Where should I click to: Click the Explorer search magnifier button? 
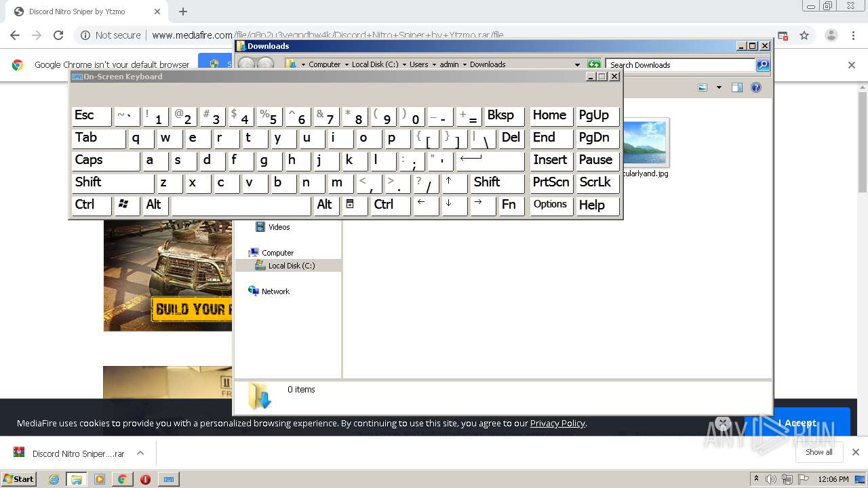coord(763,65)
